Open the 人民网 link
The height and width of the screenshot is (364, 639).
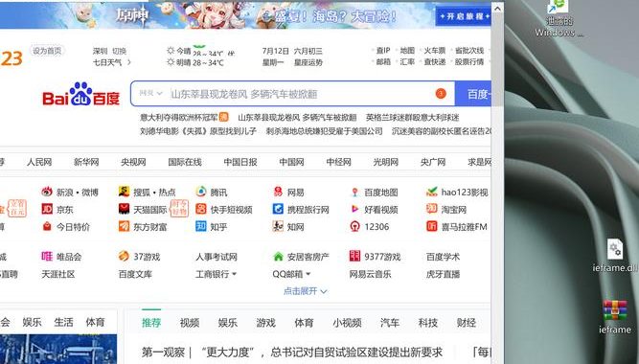tap(39, 162)
